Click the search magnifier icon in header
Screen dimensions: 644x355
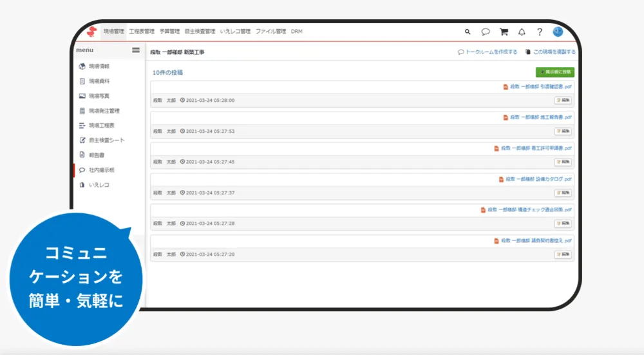coord(468,32)
